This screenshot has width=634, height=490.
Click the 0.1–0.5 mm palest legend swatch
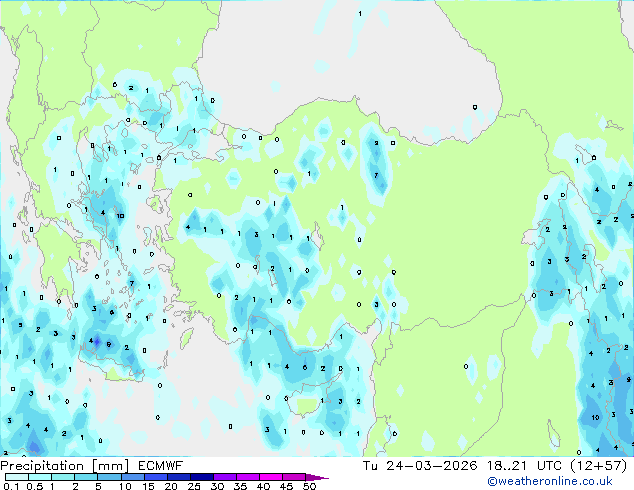coord(17,477)
